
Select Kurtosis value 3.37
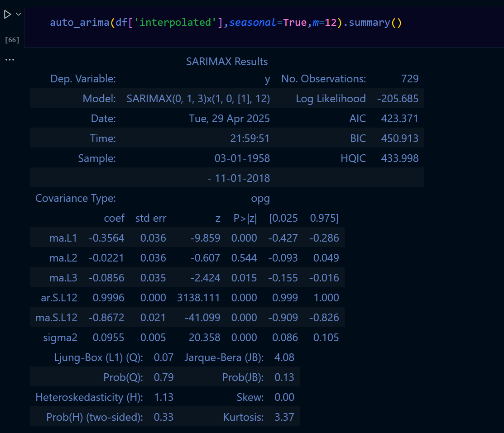coord(284,417)
